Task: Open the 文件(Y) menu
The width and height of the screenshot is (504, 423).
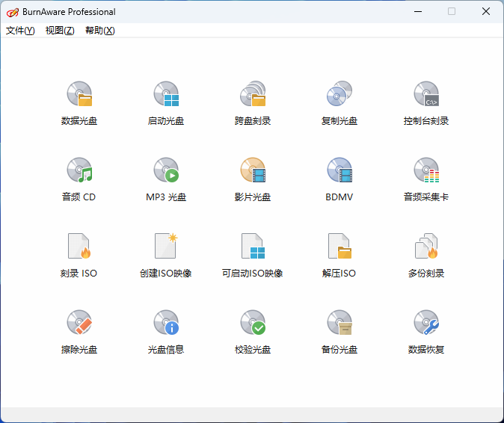Action: [x=20, y=31]
